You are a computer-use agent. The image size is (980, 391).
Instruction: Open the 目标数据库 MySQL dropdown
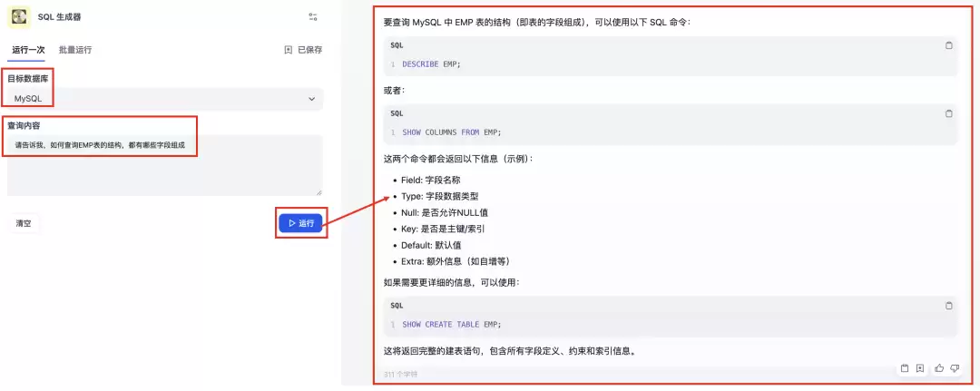(x=165, y=99)
